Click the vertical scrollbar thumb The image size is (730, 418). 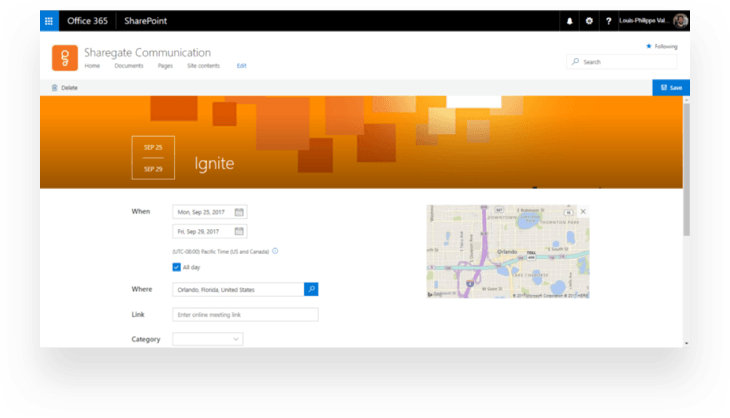pos(686,169)
